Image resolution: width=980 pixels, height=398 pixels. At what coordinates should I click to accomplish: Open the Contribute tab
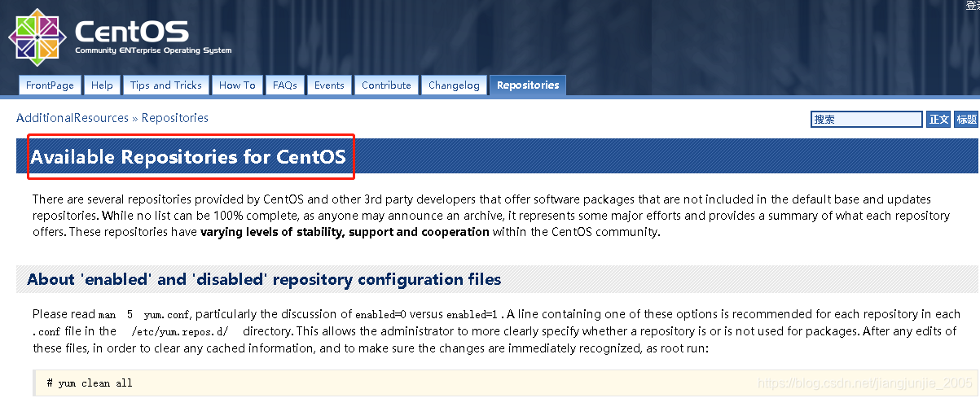[x=386, y=85]
